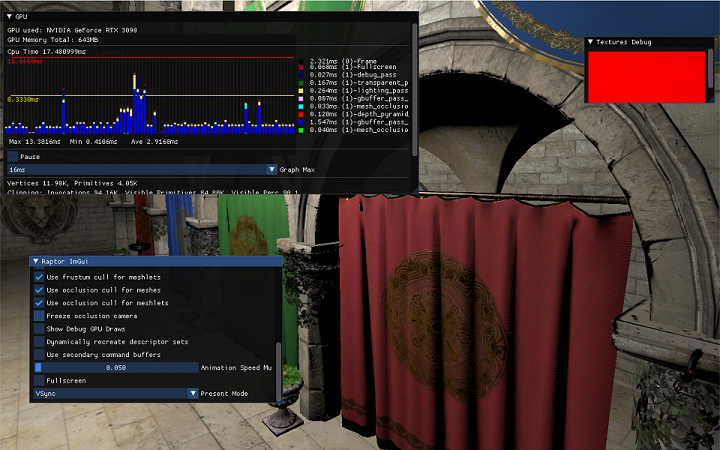Click the blue 1.547ms gbuffer_pass swatch
Screen dimensions: 720x450
tap(301, 123)
